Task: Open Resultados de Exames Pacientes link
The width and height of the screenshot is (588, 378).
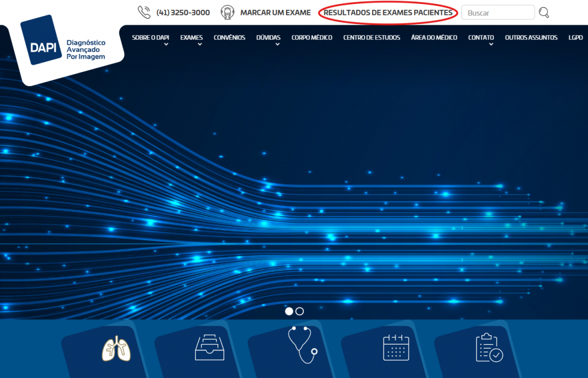Action: [388, 13]
